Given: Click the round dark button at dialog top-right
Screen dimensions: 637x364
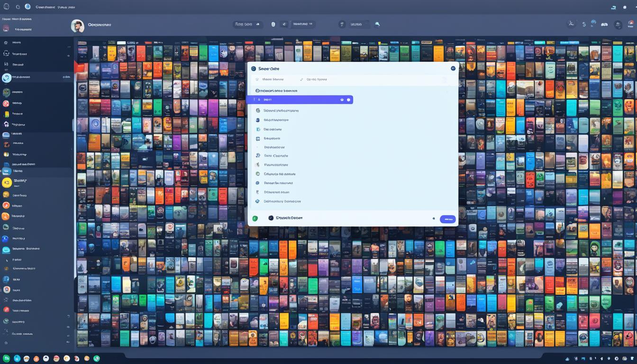Looking at the screenshot, I should [453, 69].
